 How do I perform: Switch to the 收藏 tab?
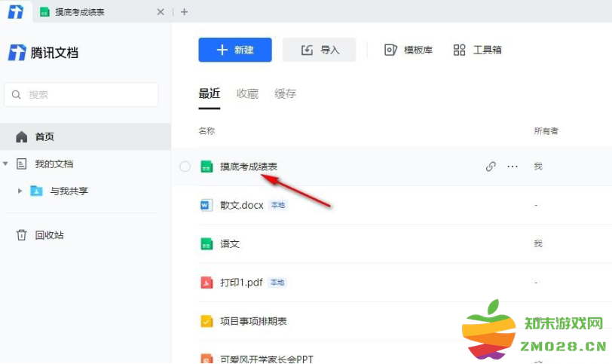pos(247,93)
